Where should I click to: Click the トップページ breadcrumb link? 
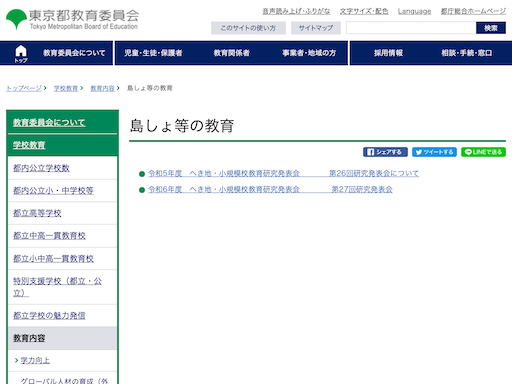click(24, 88)
